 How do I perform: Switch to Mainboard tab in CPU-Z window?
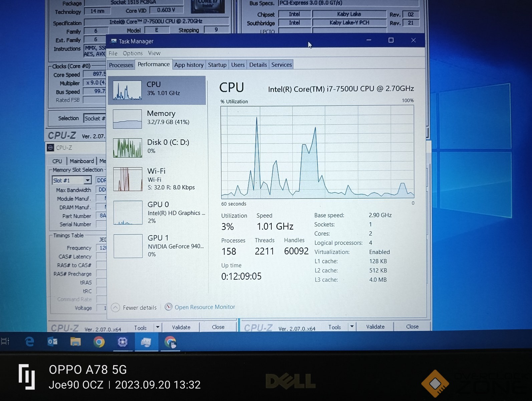coord(82,161)
